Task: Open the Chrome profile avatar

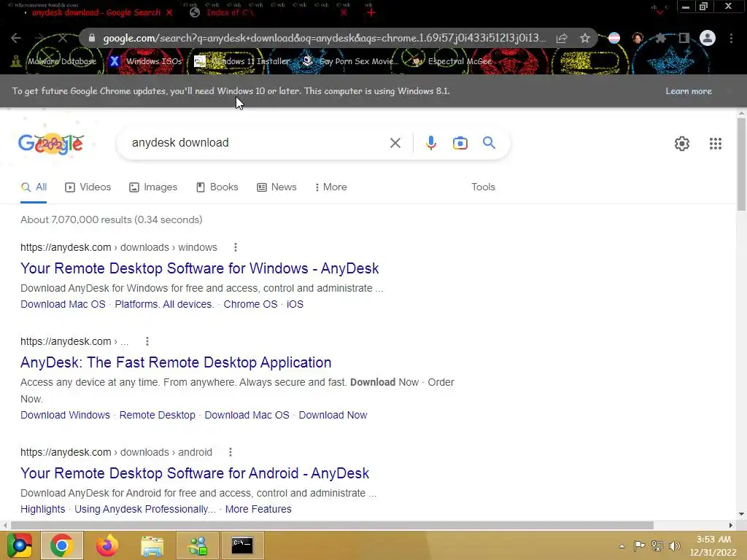Action: (708, 38)
